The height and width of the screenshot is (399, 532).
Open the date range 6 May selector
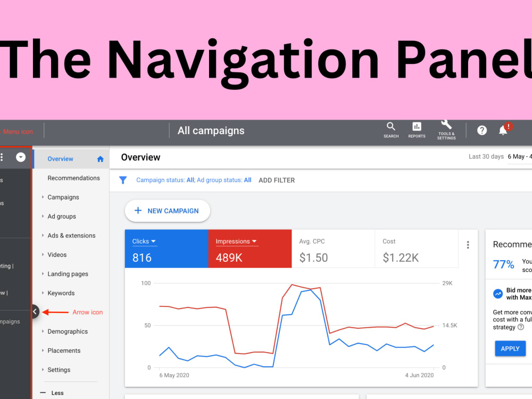(519, 157)
